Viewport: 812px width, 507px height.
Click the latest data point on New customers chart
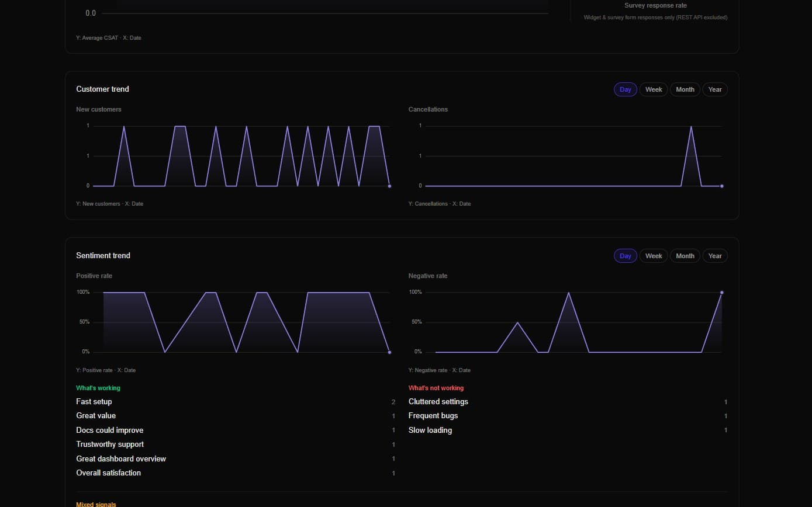coord(389,186)
